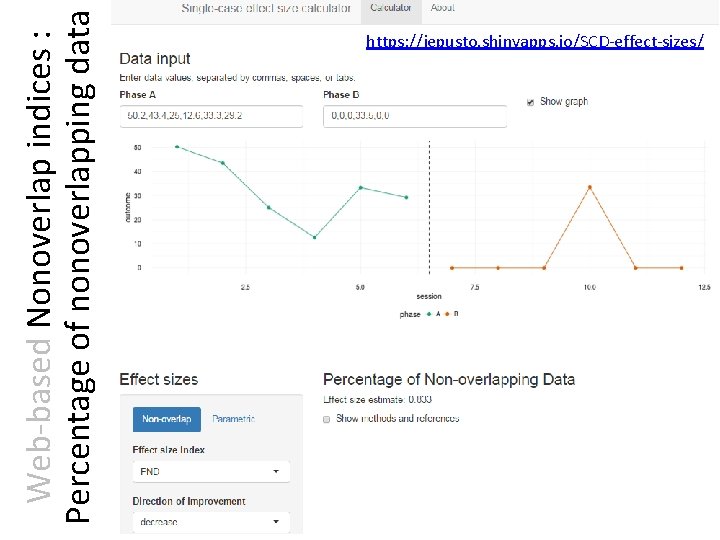Click into the Phase A data field
The width and height of the screenshot is (720, 540).
tap(210, 116)
